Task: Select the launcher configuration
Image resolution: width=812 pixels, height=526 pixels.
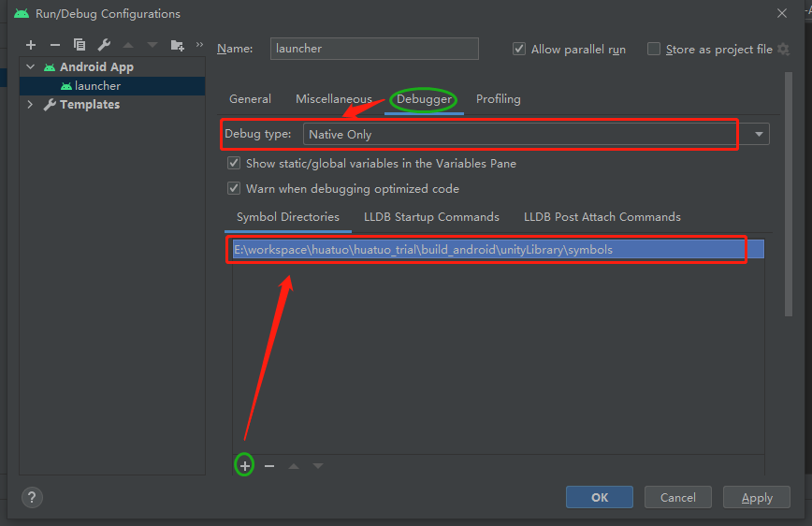Action: [x=112, y=85]
